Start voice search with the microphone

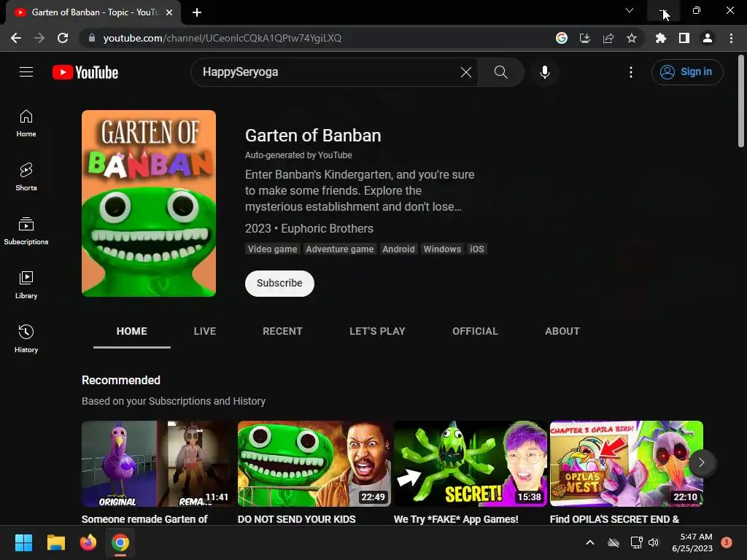[x=544, y=72]
